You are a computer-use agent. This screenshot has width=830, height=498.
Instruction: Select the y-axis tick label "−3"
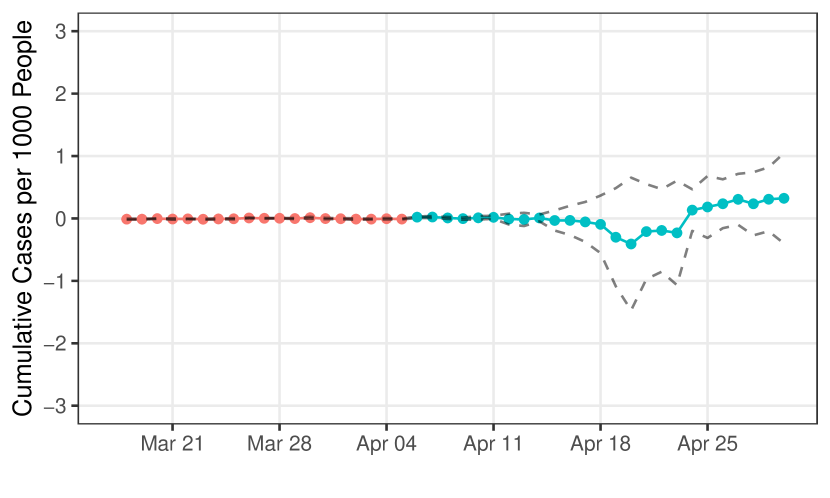pyautogui.click(x=57, y=406)
